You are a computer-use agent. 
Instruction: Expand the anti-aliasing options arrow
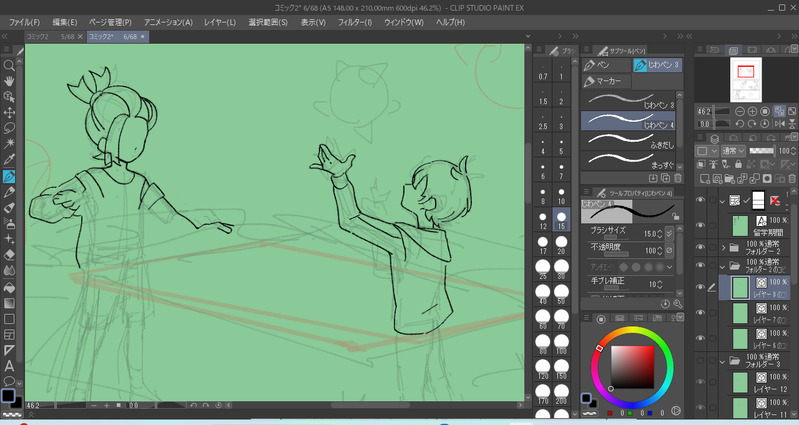(670, 267)
